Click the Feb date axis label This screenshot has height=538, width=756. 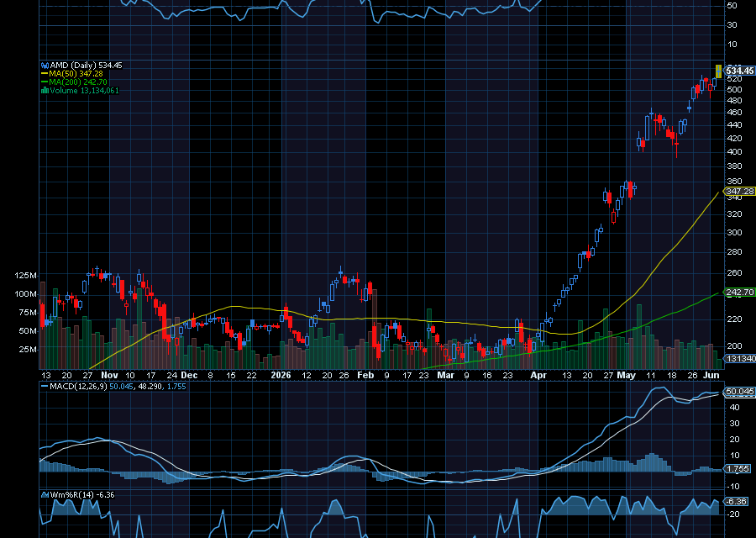366,375
